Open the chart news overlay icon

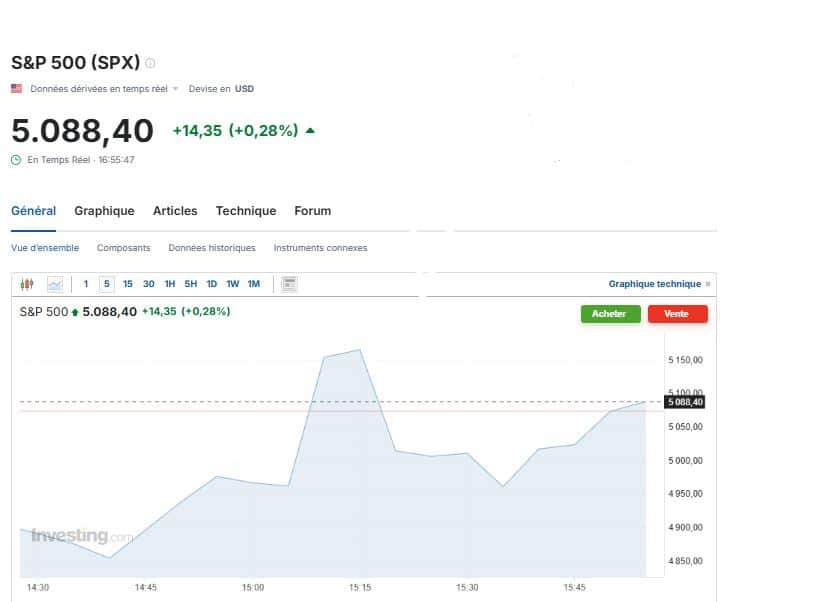[290, 284]
